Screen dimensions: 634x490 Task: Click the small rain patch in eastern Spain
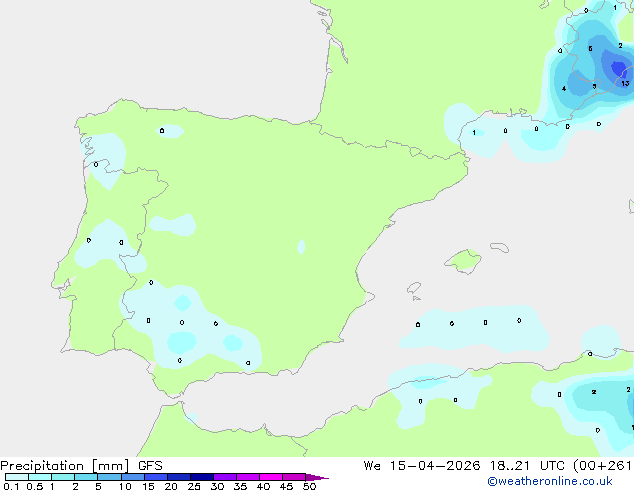pos(301,247)
